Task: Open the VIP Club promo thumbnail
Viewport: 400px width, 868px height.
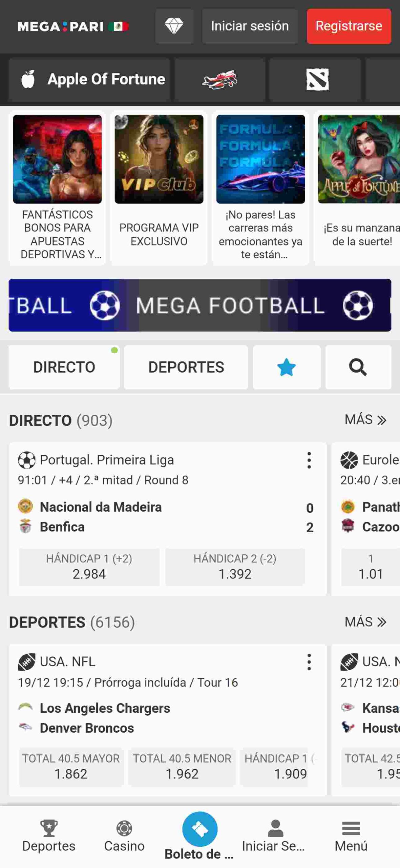Action: click(x=159, y=159)
